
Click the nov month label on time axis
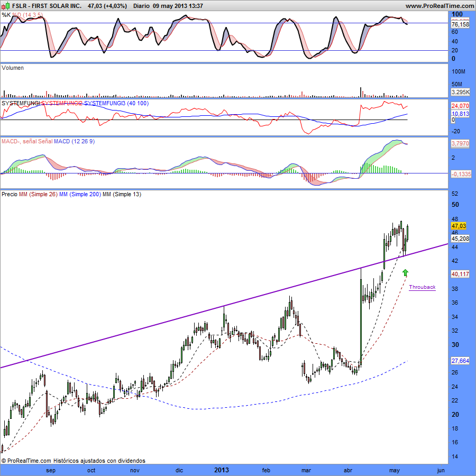tap(134, 470)
